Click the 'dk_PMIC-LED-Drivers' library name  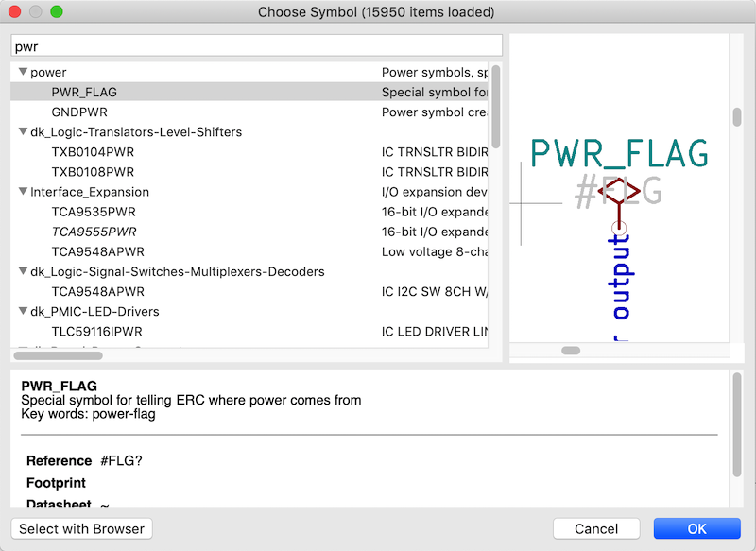[x=94, y=311]
